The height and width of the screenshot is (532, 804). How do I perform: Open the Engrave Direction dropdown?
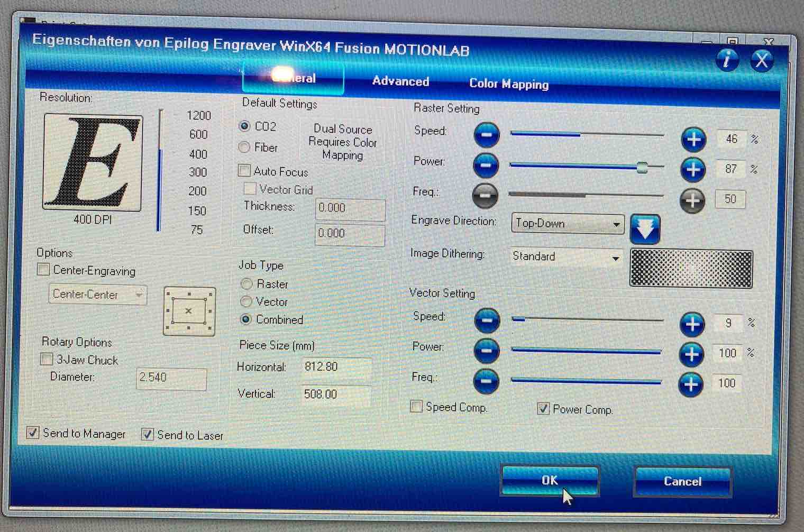coord(568,224)
